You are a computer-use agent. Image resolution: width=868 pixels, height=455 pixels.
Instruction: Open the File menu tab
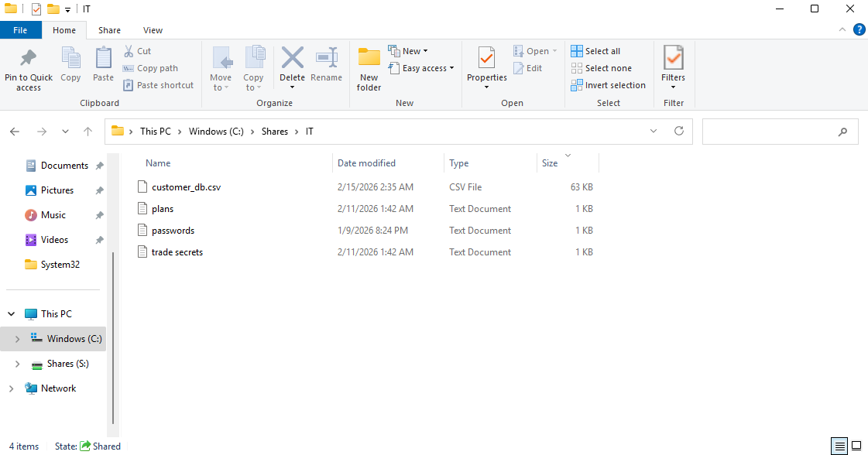click(20, 30)
